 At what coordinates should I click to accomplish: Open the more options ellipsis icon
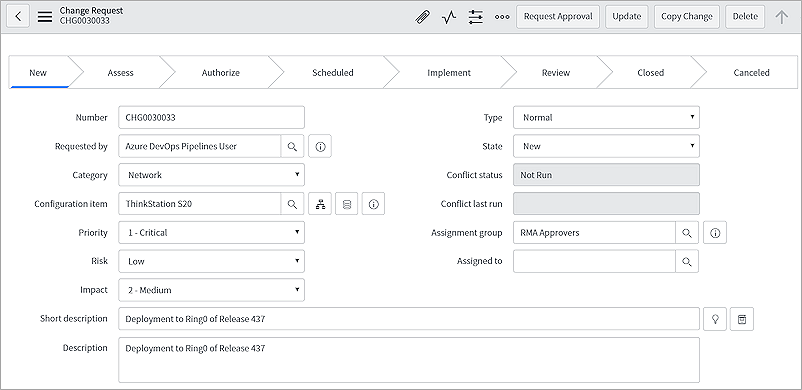pos(502,17)
